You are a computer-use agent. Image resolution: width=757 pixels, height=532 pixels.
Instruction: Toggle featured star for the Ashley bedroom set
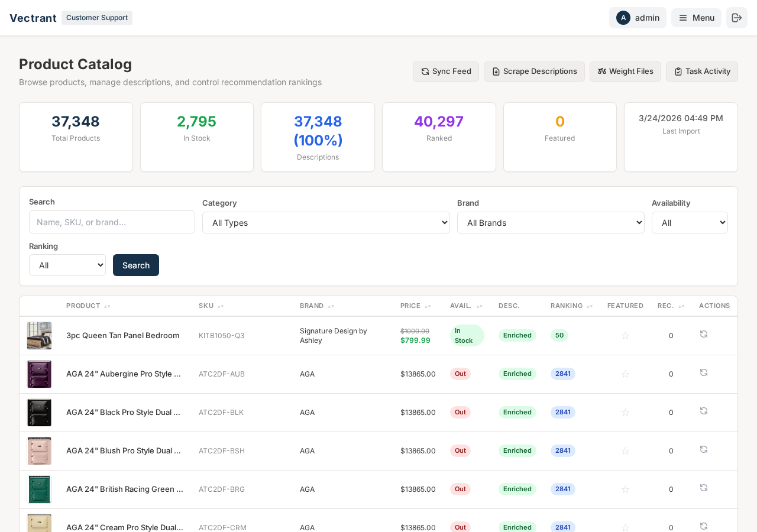(x=625, y=335)
